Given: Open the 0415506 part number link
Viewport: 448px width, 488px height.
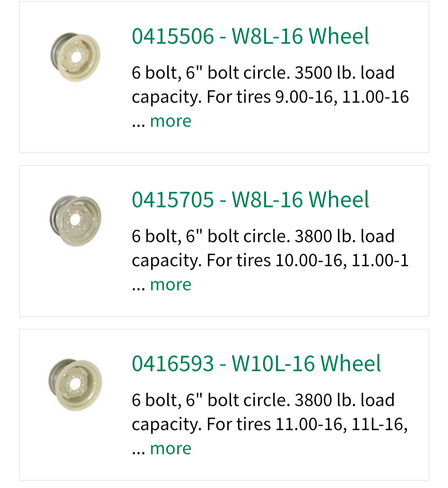Looking at the screenshot, I should 173,36.
